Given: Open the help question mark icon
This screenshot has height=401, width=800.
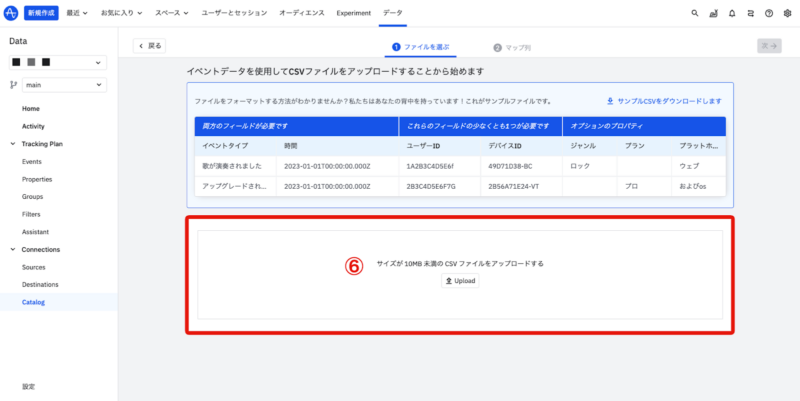Looking at the screenshot, I should 769,13.
